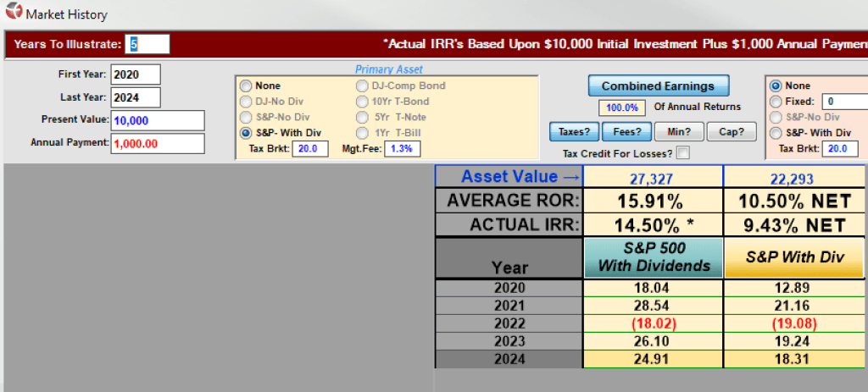Click asset value 27,327
The width and height of the screenshot is (868, 392).
[x=653, y=178]
